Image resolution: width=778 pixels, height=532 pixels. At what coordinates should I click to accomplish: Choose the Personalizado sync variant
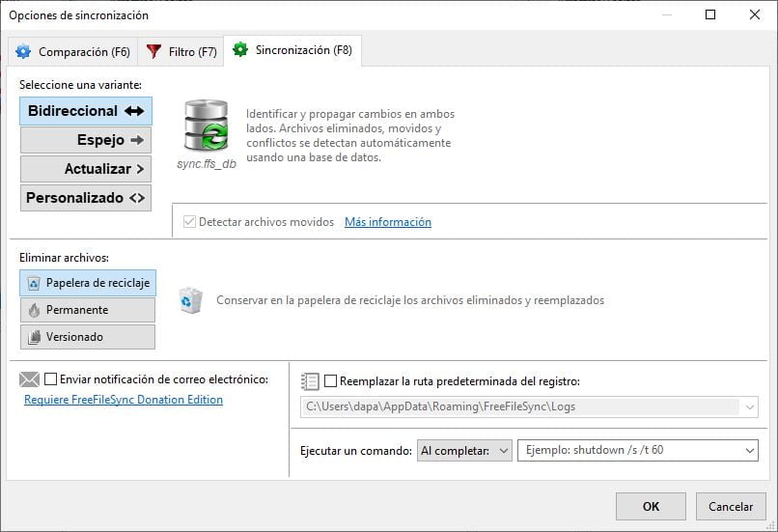click(x=86, y=198)
